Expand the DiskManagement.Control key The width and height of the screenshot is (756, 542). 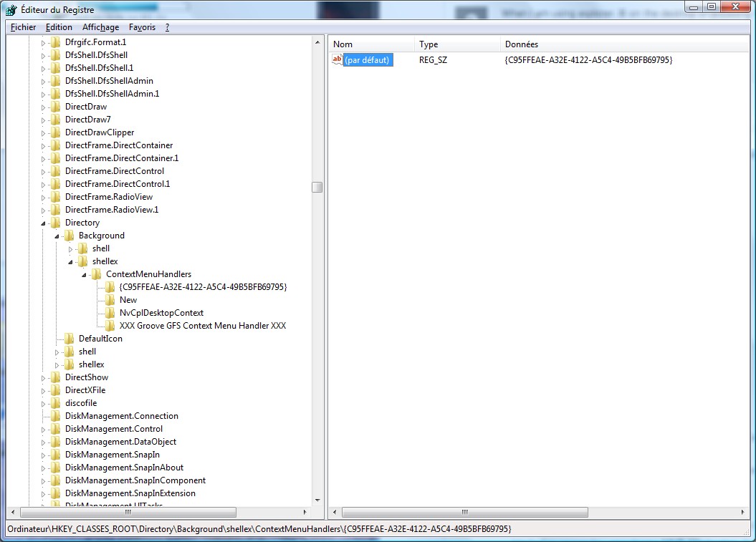pyautogui.click(x=44, y=430)
